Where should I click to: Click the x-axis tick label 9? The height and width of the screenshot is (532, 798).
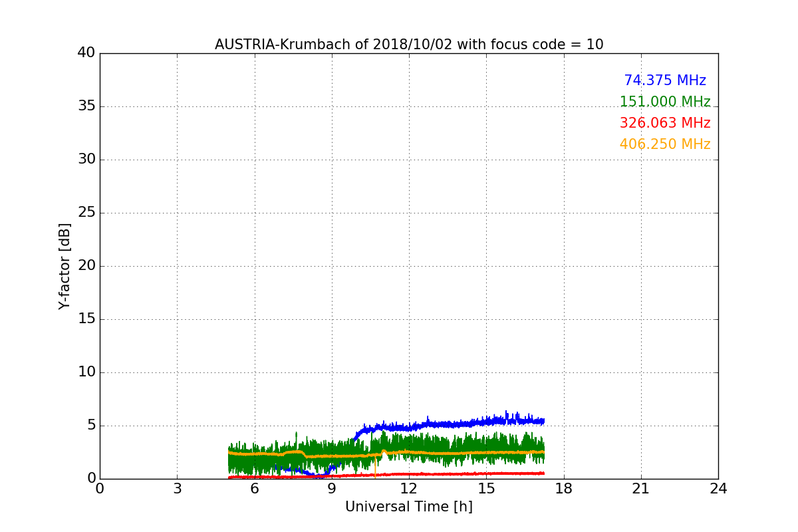pos(332,489)
